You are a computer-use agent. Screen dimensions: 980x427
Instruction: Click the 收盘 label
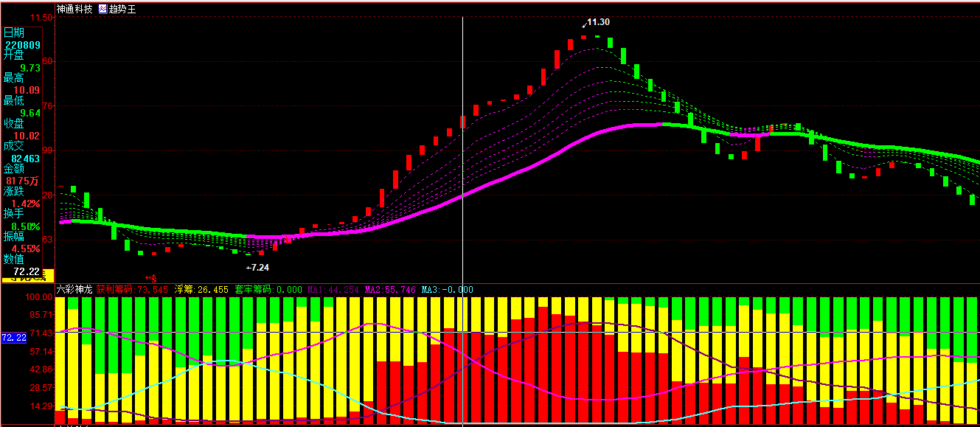(13, 123)
